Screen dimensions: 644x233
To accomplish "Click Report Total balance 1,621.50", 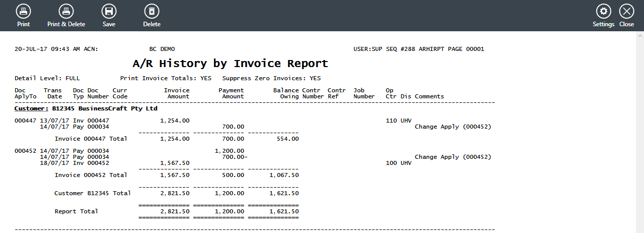I will pyautogui.click(x=284, y=211).
